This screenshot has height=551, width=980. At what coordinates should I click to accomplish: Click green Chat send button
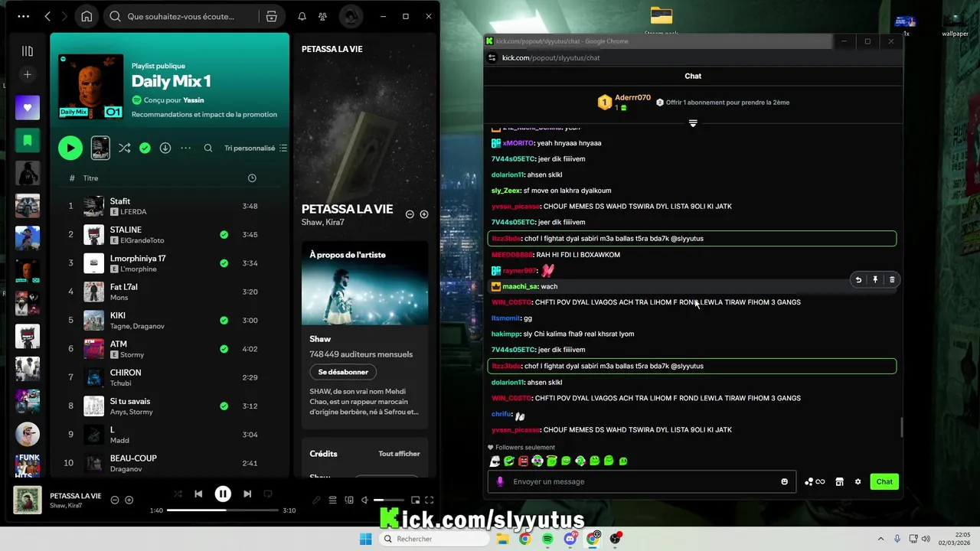click(884, 481)
